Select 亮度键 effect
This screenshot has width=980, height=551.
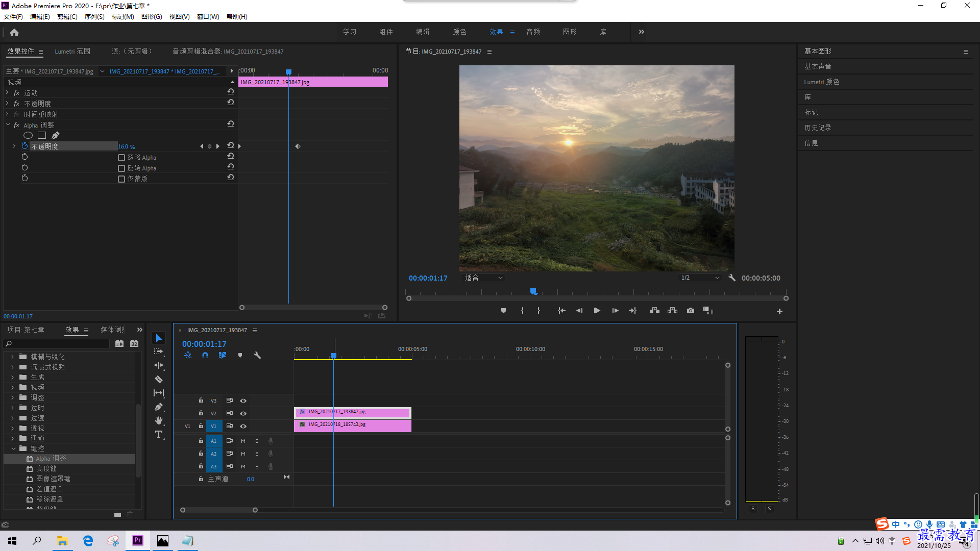point(46,469)
